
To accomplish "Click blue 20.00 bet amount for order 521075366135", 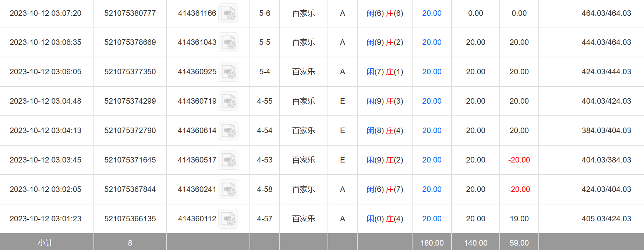I will (432, 219).
